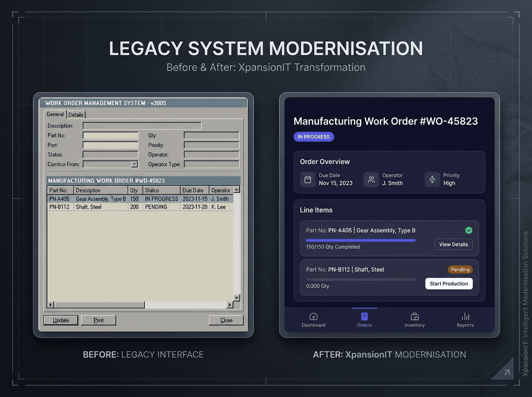
Task: Sort by the Description column header in the table
Action: coord(101,190)
